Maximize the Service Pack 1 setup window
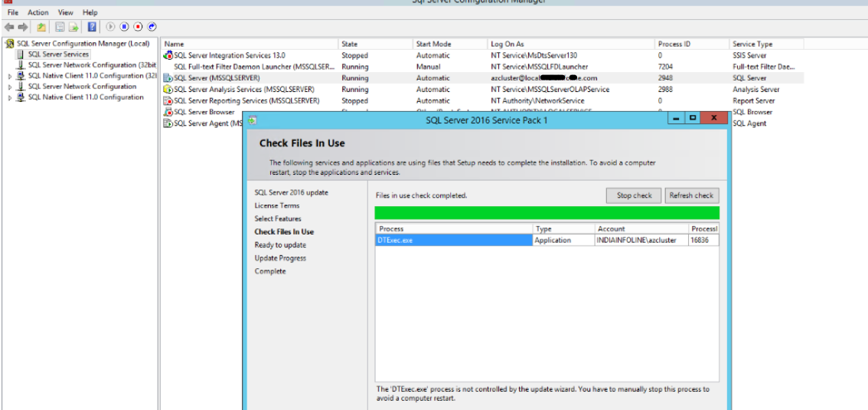This screenshot has width=868, height=410. [x=693, y=118]
